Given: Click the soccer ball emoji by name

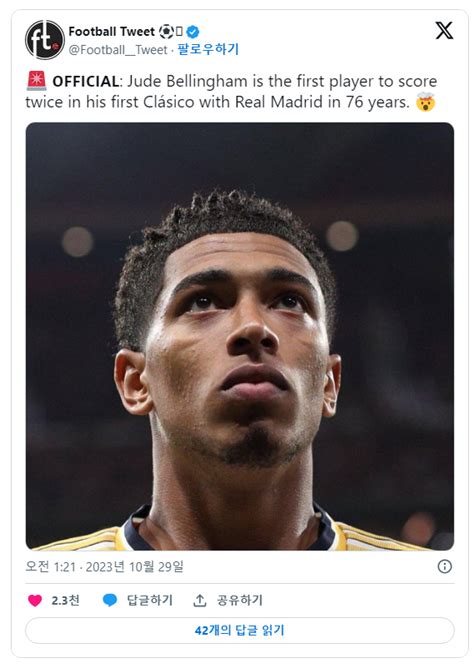Looking at the screenshot, I should [x=166, y=32].
